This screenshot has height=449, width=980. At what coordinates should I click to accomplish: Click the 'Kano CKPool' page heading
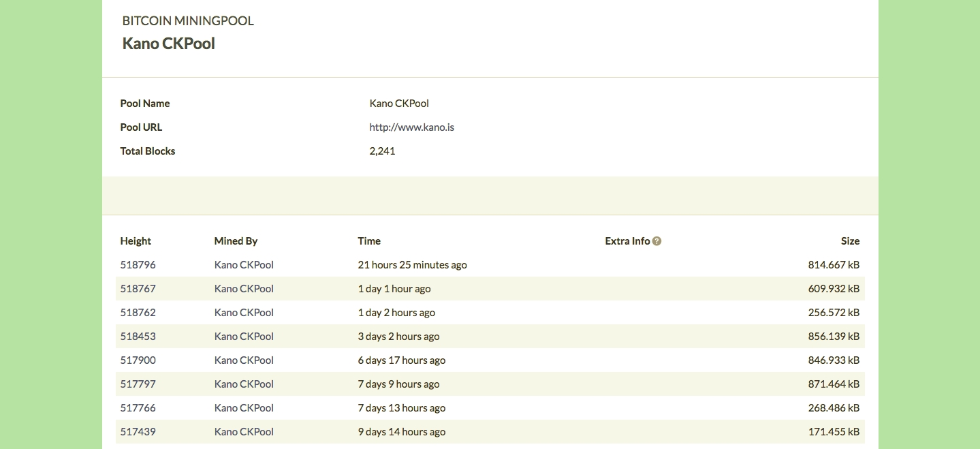point(169,44)
